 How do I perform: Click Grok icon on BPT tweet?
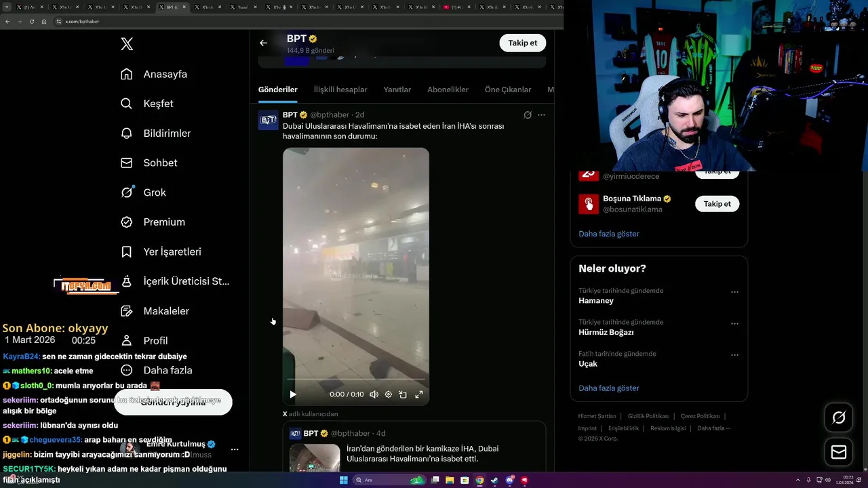coord(528,115)
